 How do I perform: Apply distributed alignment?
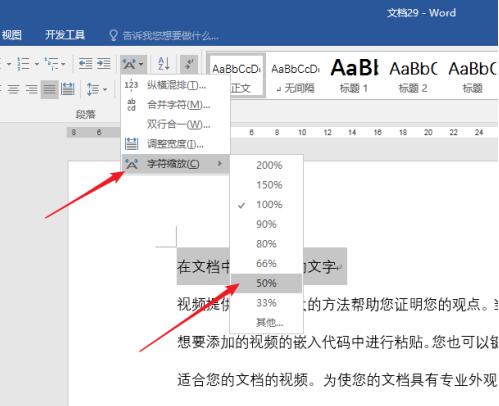coord(68,89)
